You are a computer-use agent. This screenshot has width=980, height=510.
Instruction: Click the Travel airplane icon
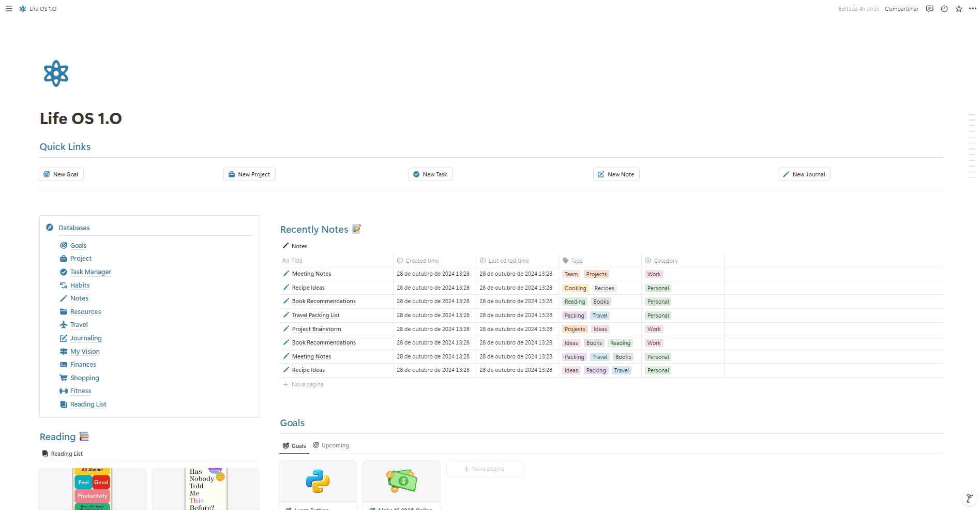64,325
